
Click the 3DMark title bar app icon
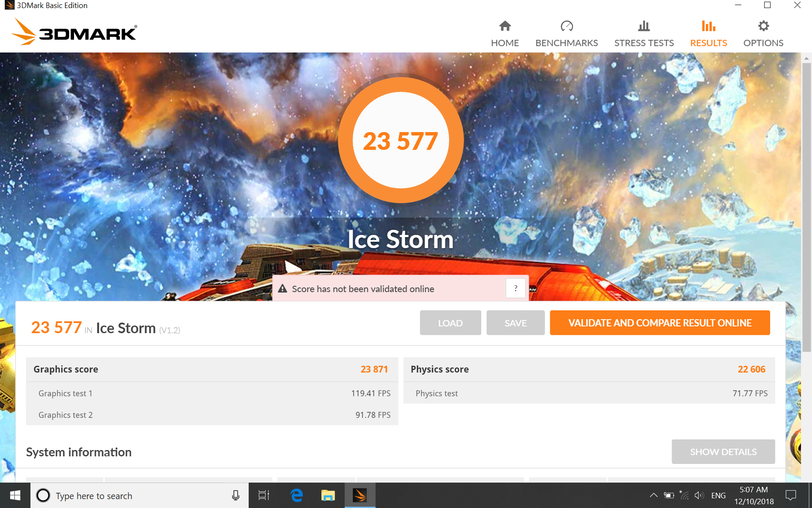(x=9, y=5)
